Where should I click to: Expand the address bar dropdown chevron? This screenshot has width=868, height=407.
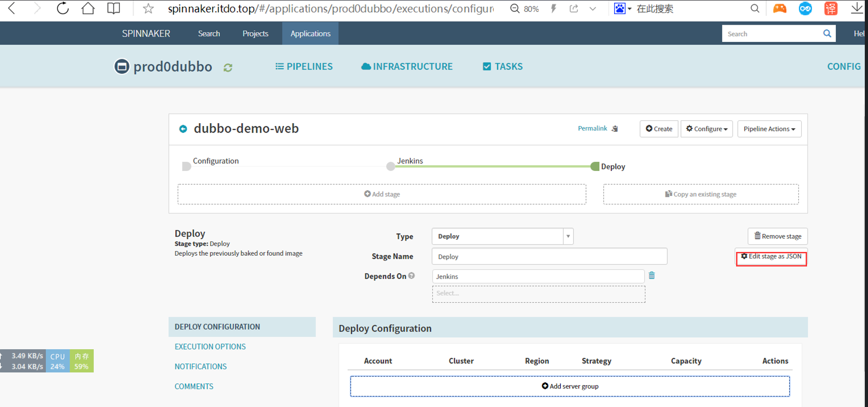pos(592,9)
